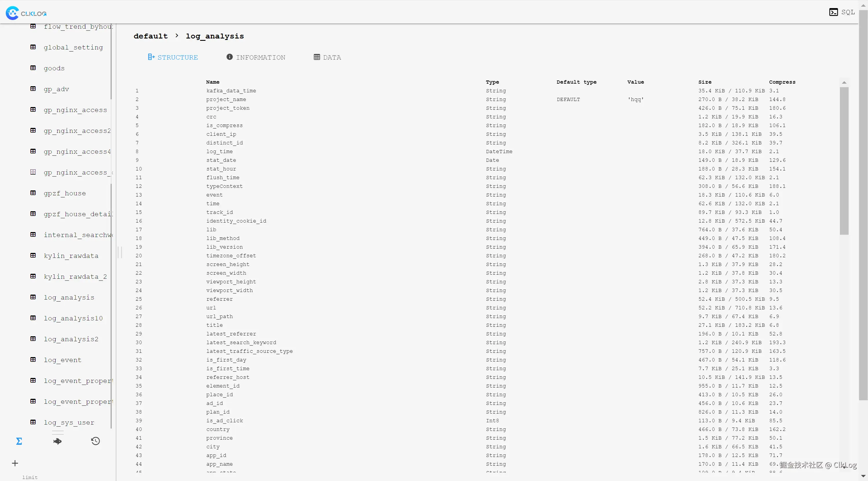Switch to the INFORMATION tab
The width and height of the screenshot is (868, 481).
coord(256,57)
